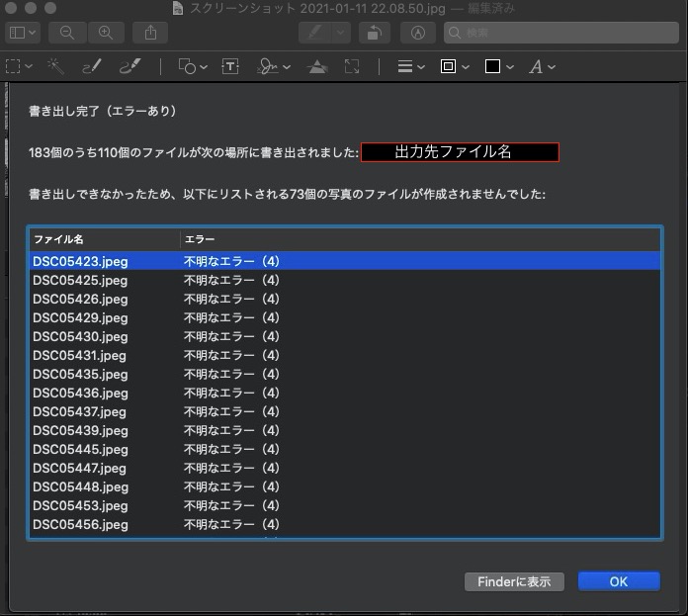Zoom out with the minus magnifier
The width and height of the screenshot is (688, 616).
pos(67,32)
